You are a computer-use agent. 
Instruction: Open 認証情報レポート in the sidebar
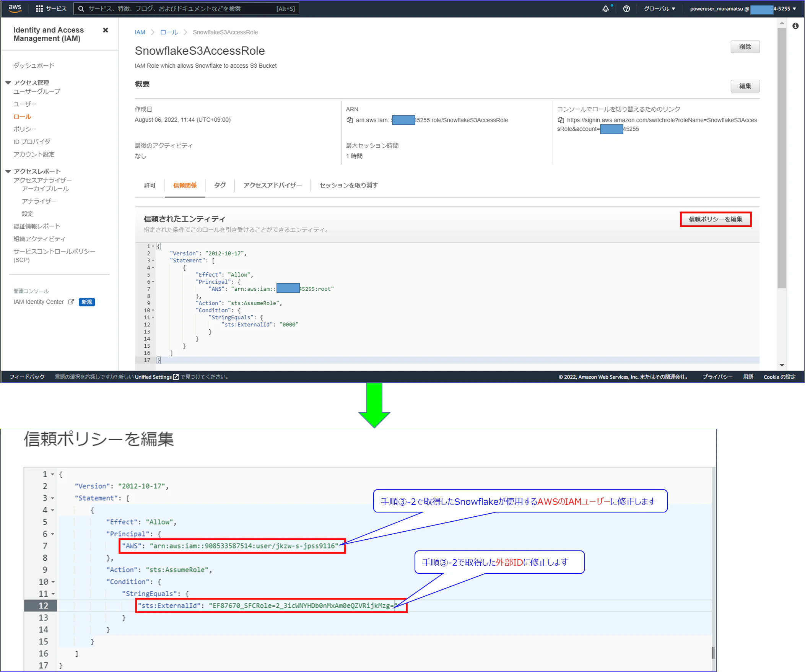37,226
